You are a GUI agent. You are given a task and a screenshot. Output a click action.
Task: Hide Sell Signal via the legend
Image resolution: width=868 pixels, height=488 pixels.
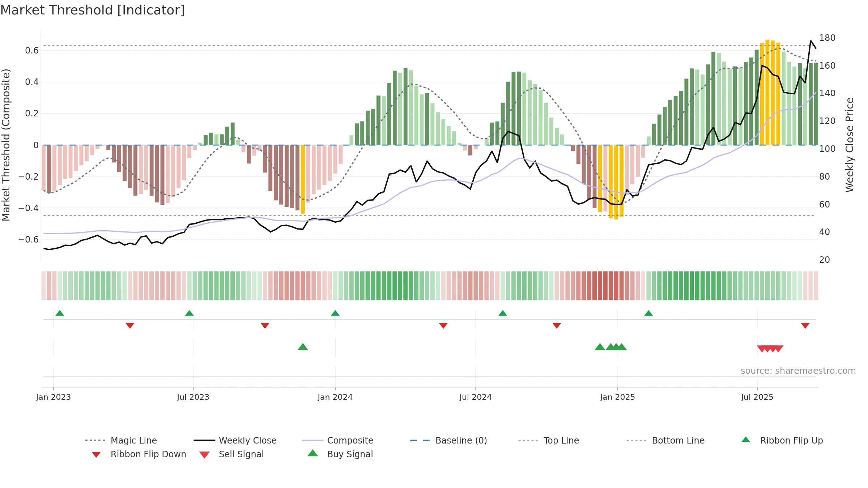(231, 454)
